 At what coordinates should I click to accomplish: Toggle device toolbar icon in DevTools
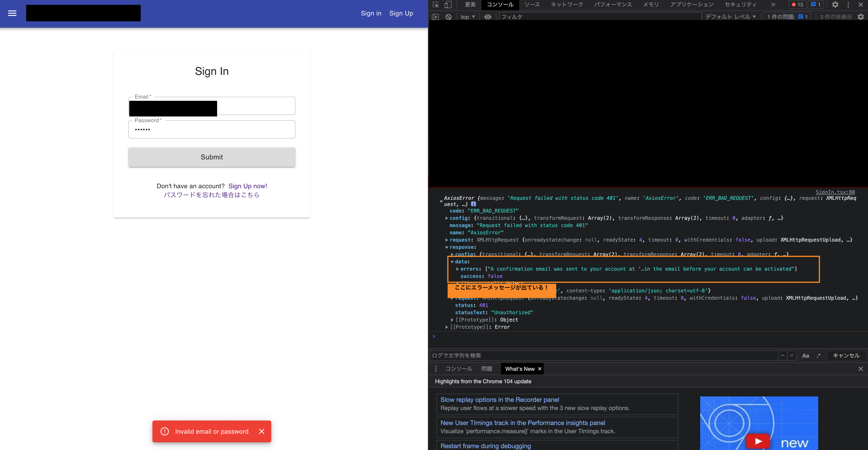click(x=447, y=5)
